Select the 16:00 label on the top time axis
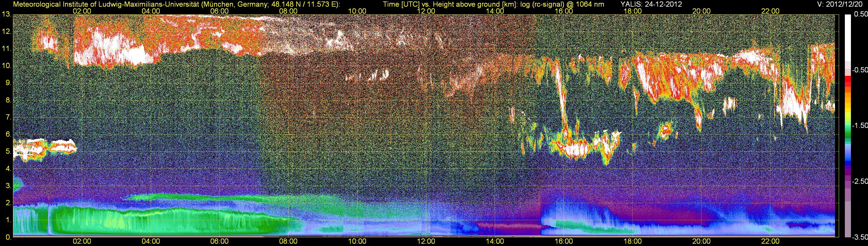The height and width of the screenshot is (246, 868). point(564,11)
